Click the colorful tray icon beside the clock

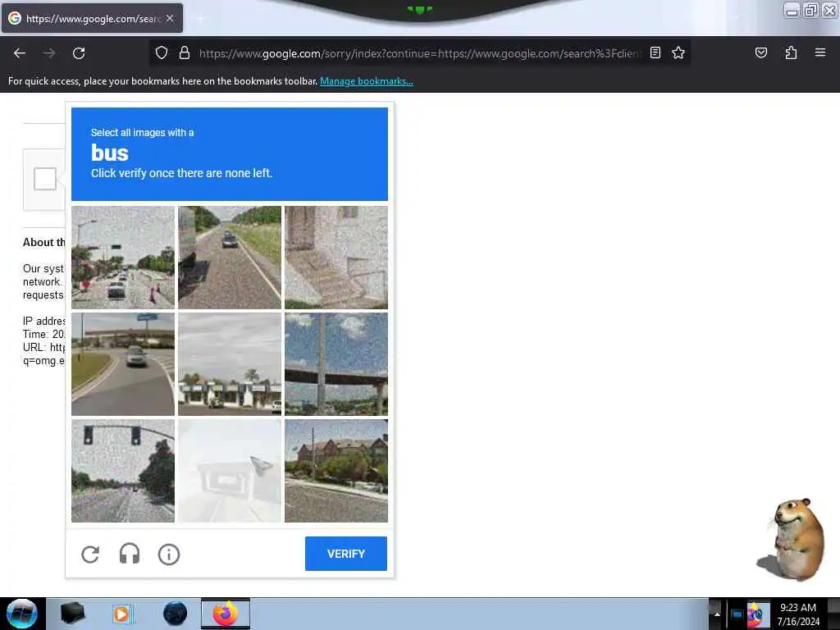[x=756, y=614]
